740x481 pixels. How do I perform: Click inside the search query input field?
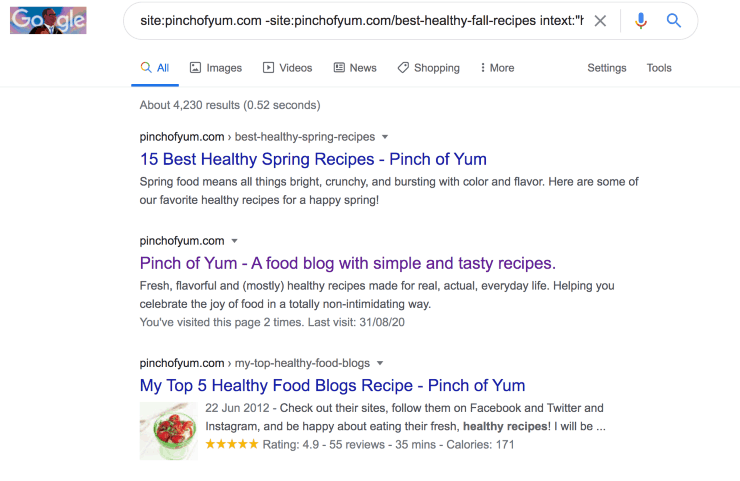click(x=360, y=21)
